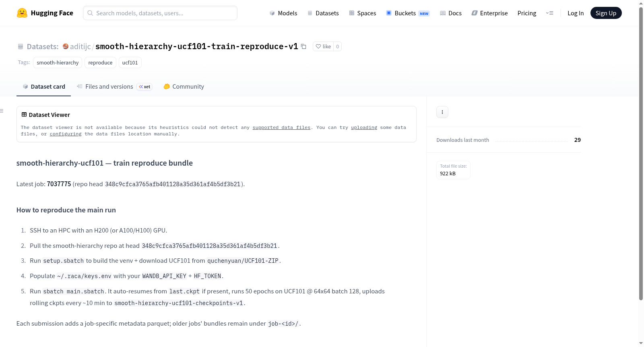The image size is (644, 347).
Task: Copy the dataset name with copy icon
Action: coord(304,47)
